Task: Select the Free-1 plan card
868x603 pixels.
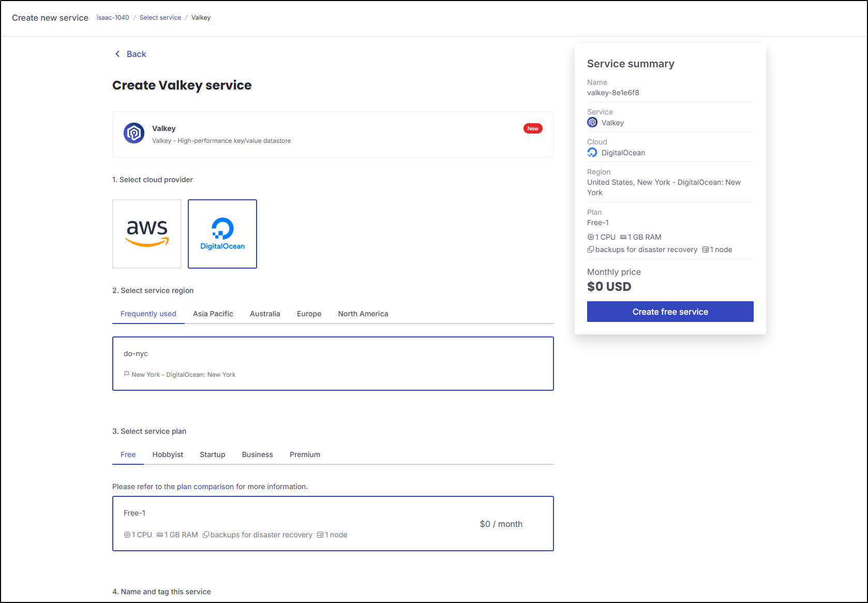Action: click(333, 524)
